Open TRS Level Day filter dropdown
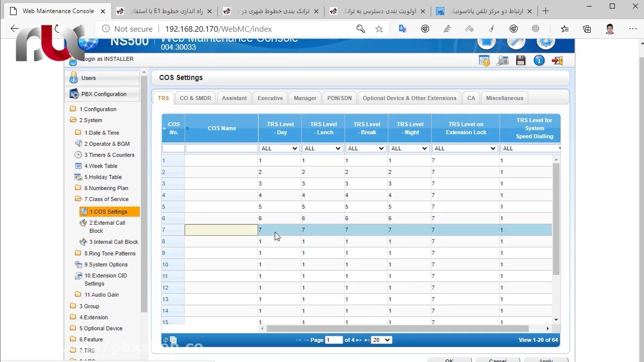The height and width of the screenshot is (362, 644). pyautogui.click(x=279, y=148)
